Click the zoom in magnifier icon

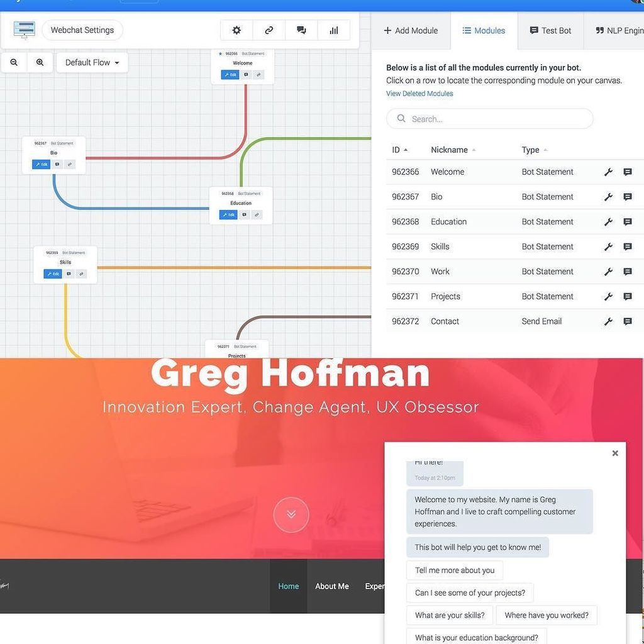tap(40, 62)
